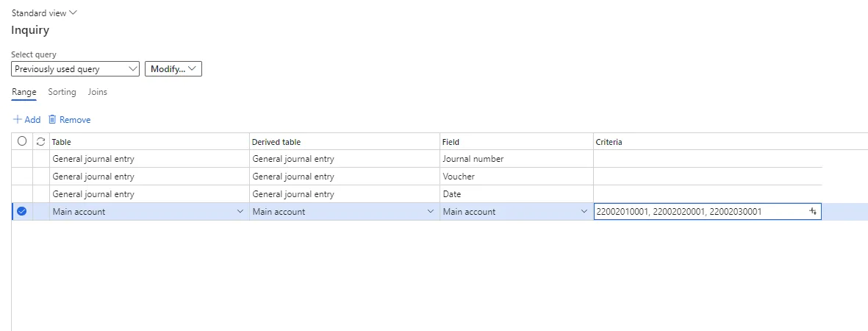Screen dimensions: 868x331
Task: Click the Criteria cell for Journal number
Action: (x=708, y=159)
